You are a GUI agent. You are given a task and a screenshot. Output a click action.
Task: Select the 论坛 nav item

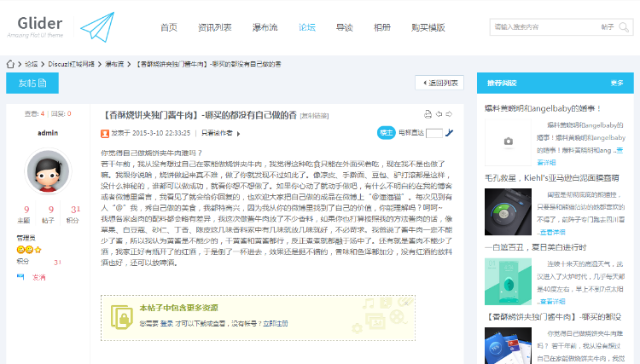[x=307, y=27]
